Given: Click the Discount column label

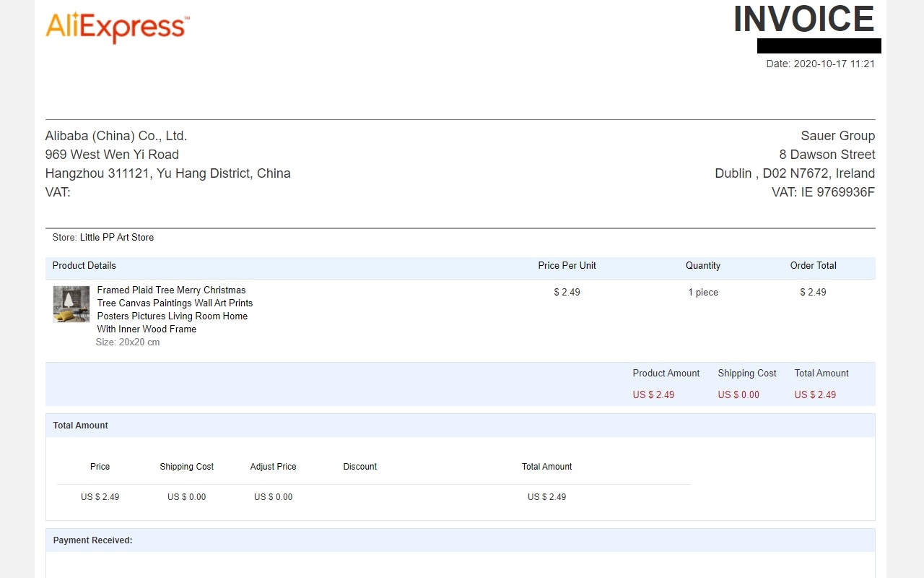Looking at the screenshot, I should tap(359, 466).
